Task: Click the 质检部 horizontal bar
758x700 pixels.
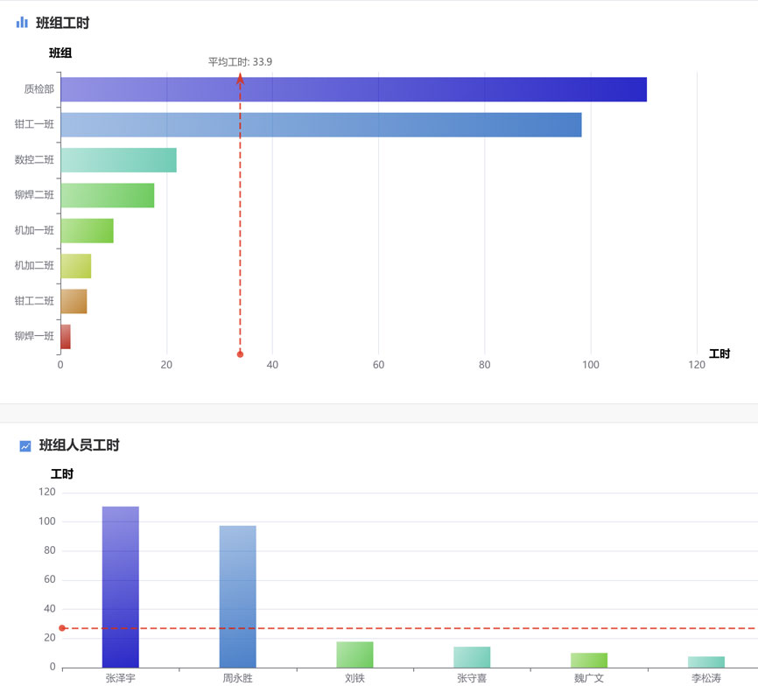Action: [353, 89]
